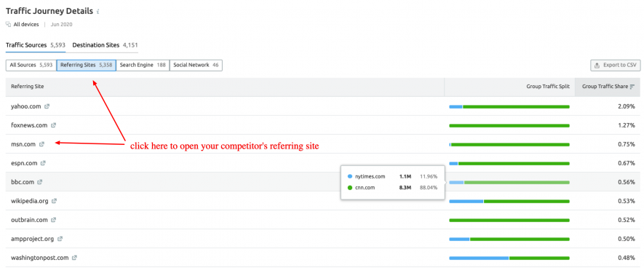Click the espn.com referring site
Screen dimensions: 644x268
(x=24, y=163)
